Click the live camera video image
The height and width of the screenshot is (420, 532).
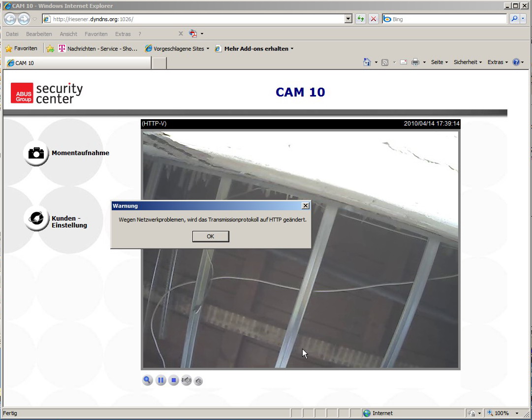[300, 250]
